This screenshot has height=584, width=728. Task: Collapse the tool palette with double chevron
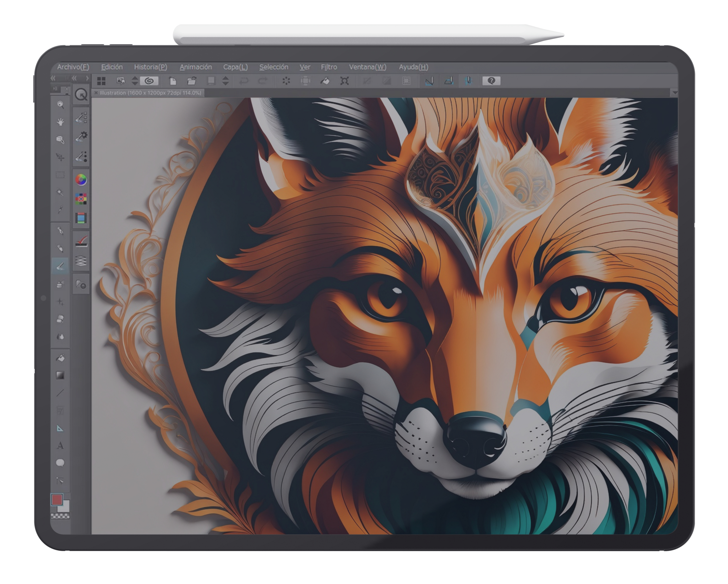53,78
